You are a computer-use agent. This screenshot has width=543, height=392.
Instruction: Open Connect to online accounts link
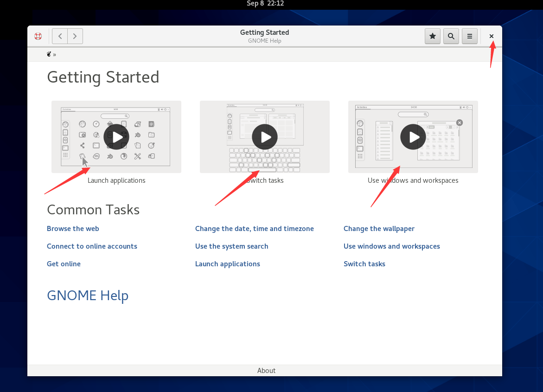pos(92,246)
